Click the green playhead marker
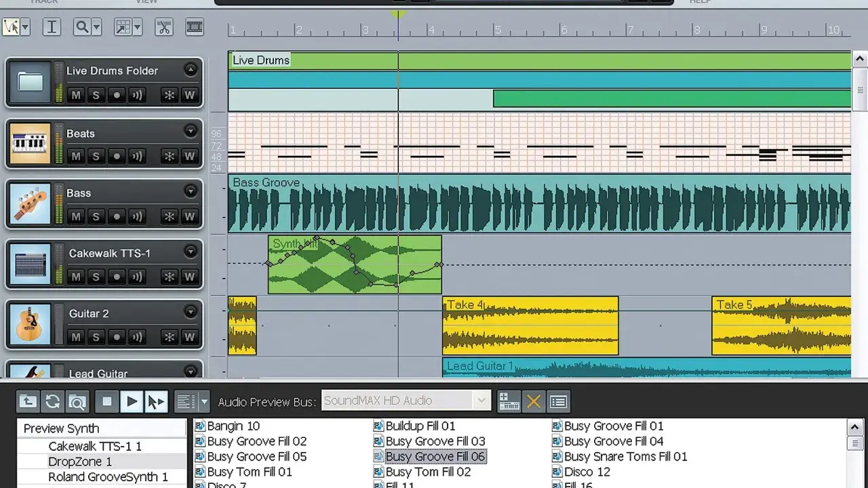The width and height of the screenshot is (868, 488). 398,14
